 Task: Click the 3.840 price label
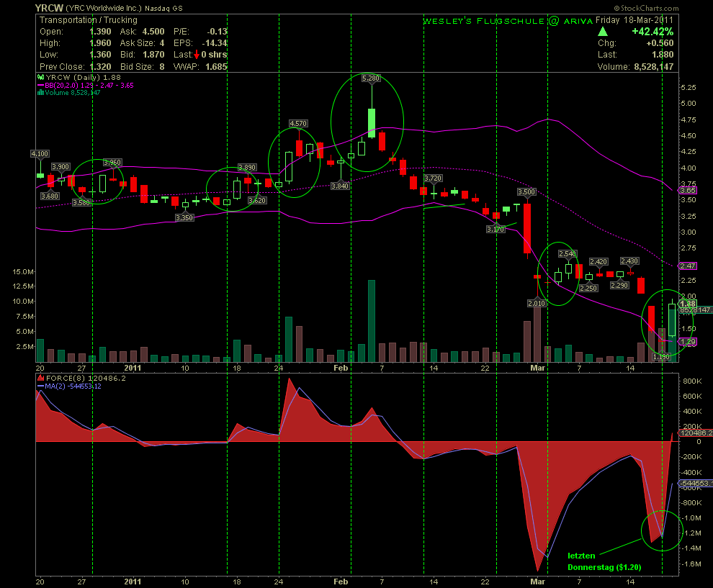tap(340, 186)
